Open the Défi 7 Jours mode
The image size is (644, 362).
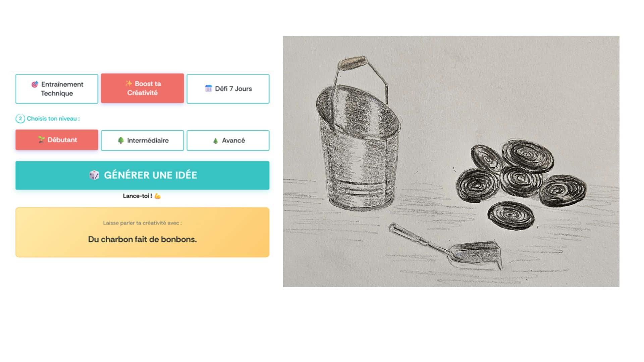[x=228, y=89]
